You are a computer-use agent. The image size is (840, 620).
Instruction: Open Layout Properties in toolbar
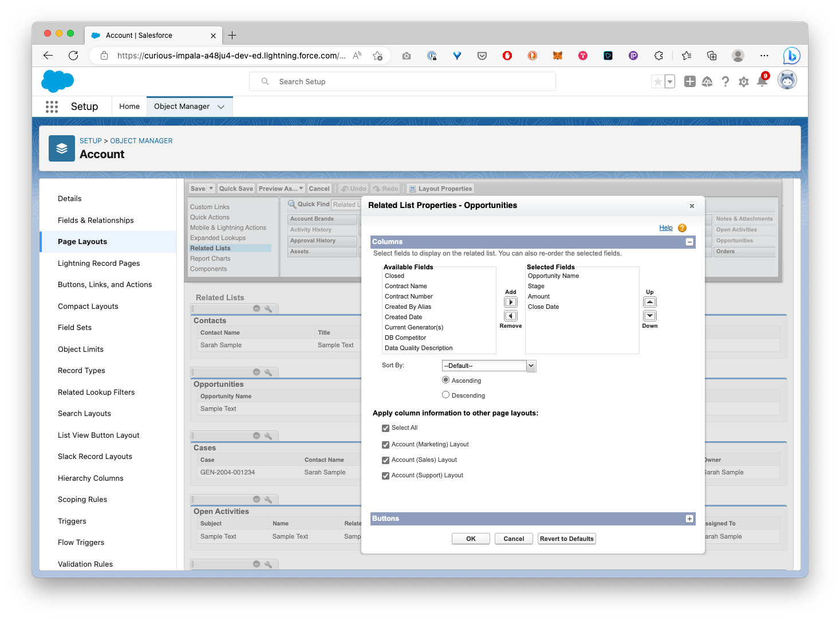[x=441, y=189]
